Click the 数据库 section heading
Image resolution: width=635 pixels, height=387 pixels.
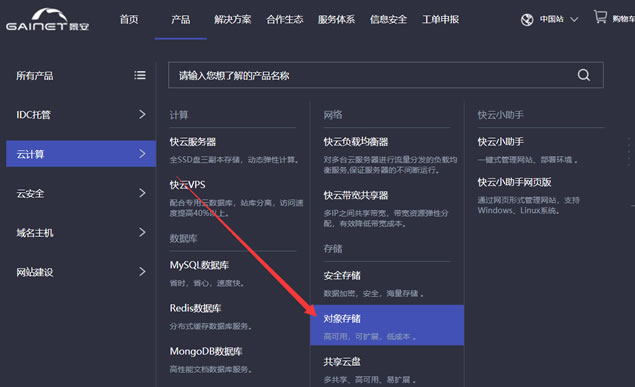[x=183, y=239]
